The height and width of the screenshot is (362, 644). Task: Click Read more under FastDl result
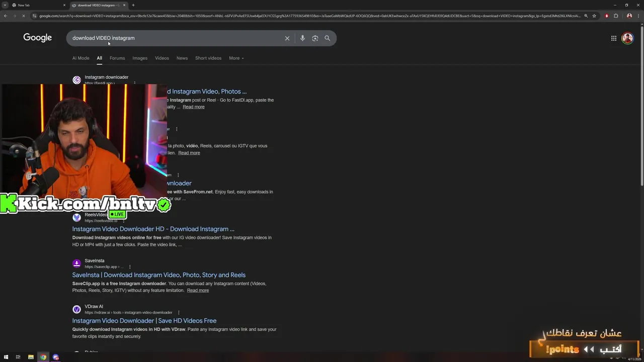point(194,107)
